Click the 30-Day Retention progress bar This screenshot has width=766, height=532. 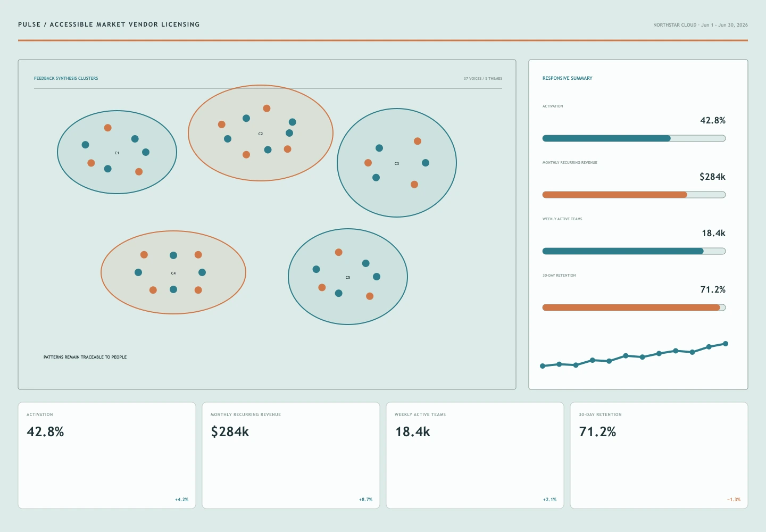click(x=634, y=307)
